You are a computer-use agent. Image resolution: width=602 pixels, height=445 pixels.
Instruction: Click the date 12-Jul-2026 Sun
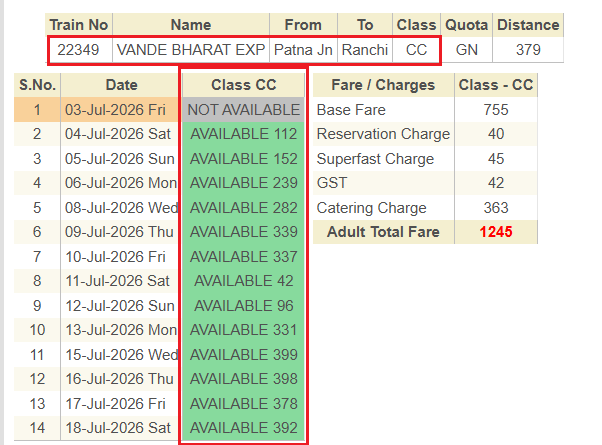(x=119, y=306)
